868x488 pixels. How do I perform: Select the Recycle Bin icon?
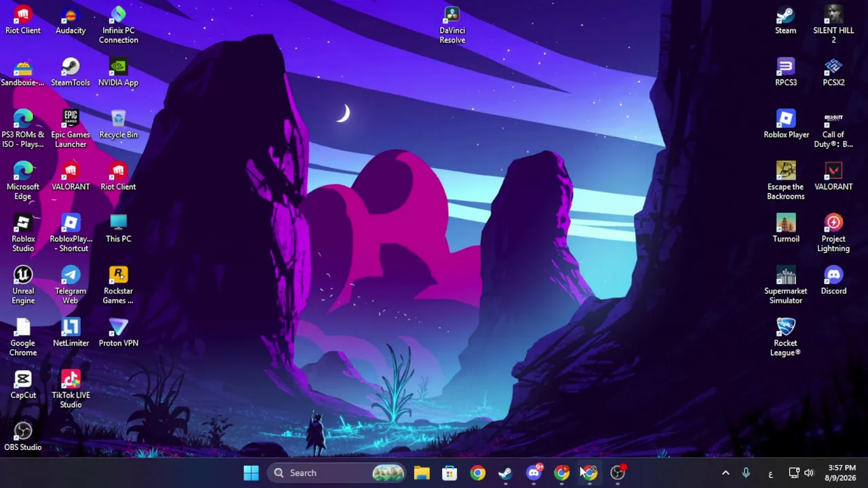pyautogui.click(x=118, y=125)
